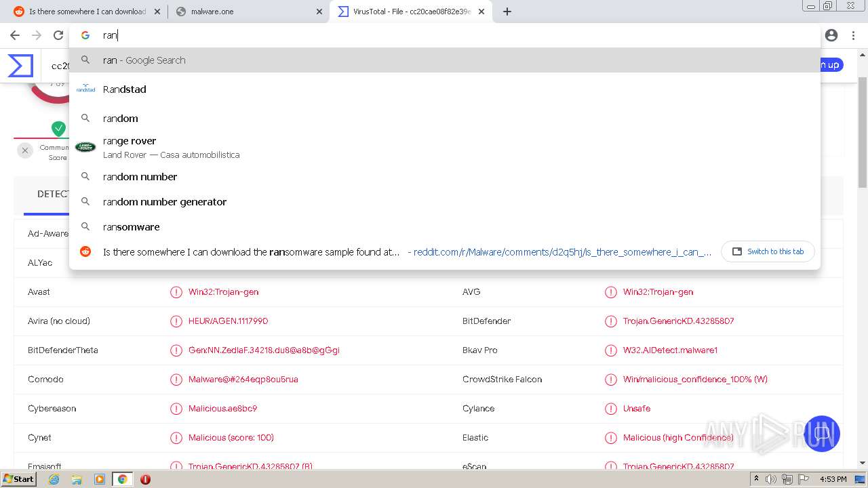Image resolution: width=868 pixels, height=488 pixels.
Task: Pick the 'random' suggestion
Action: 444,119
